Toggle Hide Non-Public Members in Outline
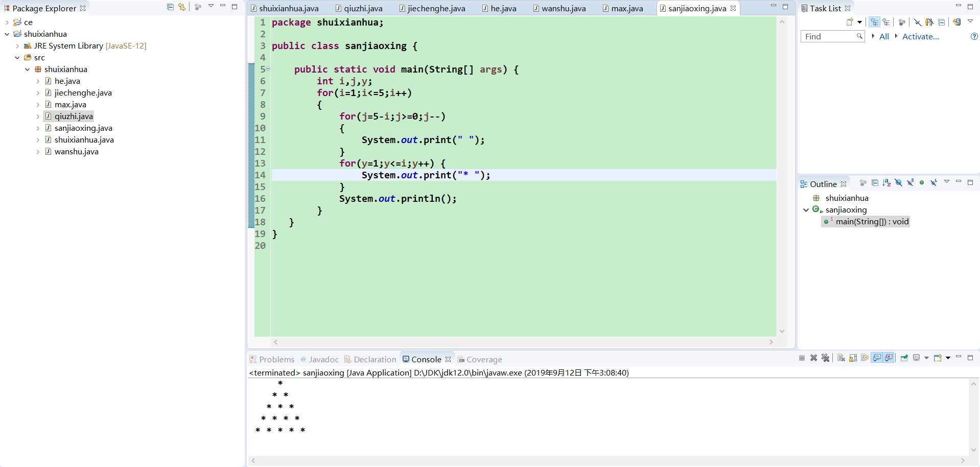 tap(922, 183)
